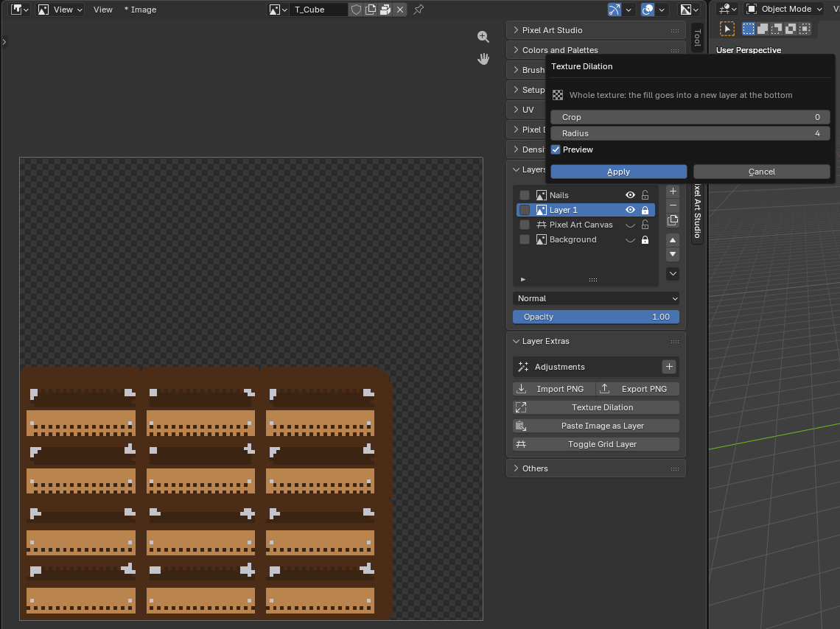The image size is (840, 629).
Task: Click the lock icon on Background layer
Action: point(645,240)
